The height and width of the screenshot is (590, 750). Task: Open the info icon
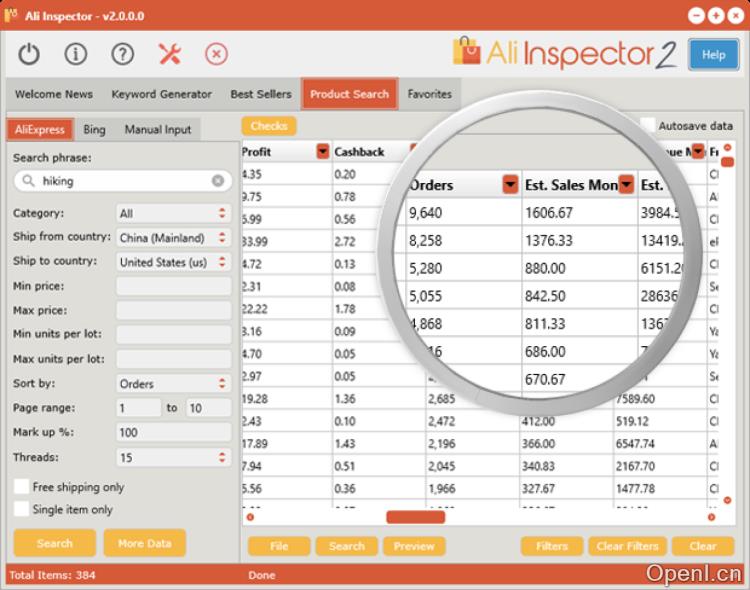[x=76, y=54]
